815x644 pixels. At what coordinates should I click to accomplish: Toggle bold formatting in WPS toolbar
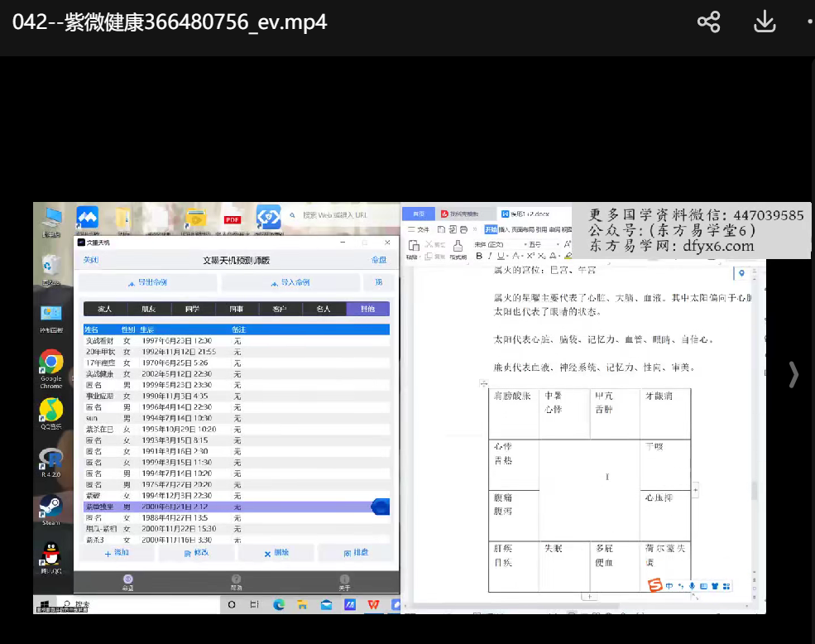pyautogui.click(x=479, y=257)
